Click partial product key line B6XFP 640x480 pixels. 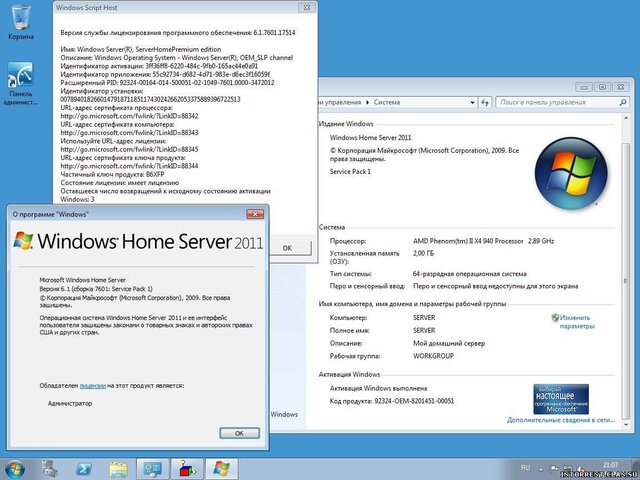click(x=113, y=174)
